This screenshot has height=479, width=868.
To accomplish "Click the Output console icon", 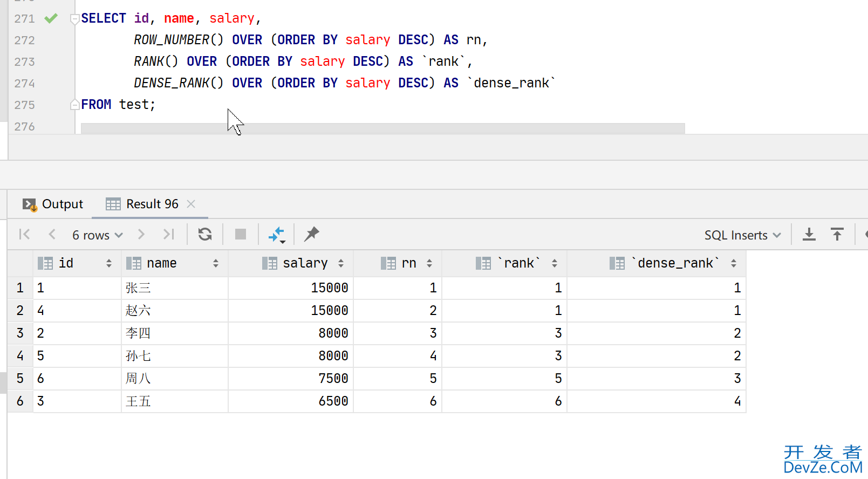I will coord(30,204).
